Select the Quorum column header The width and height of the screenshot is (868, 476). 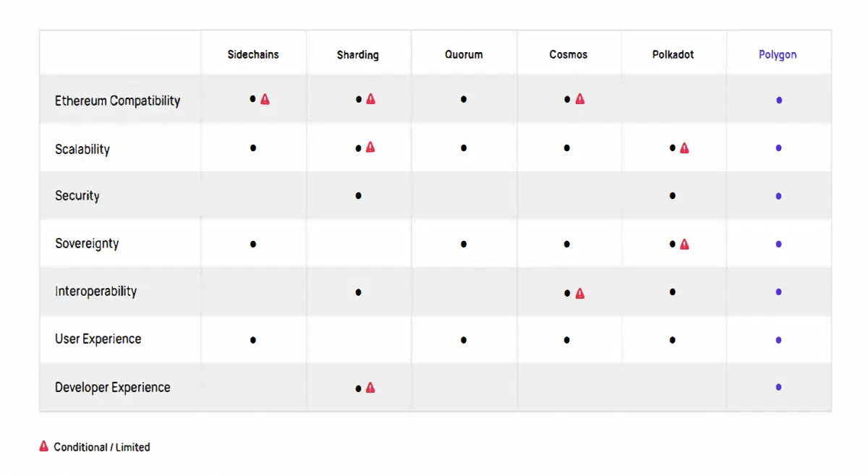tap(464, 55)
